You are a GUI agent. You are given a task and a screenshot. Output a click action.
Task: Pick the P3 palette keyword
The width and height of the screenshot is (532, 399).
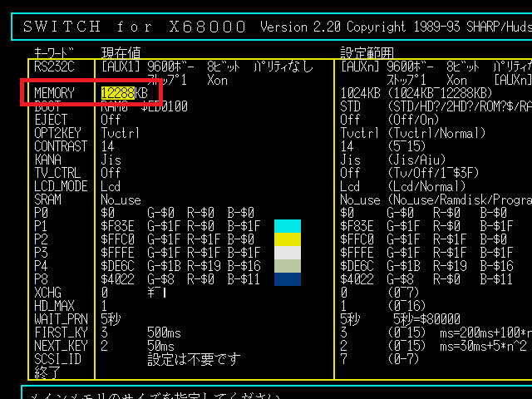tap(41, 253)
